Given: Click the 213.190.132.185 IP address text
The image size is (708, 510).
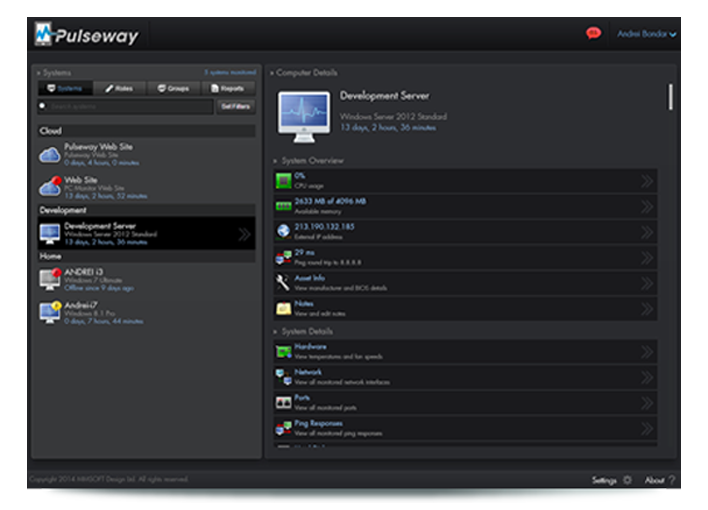Looking at the screenshot, I should point(324,226).
